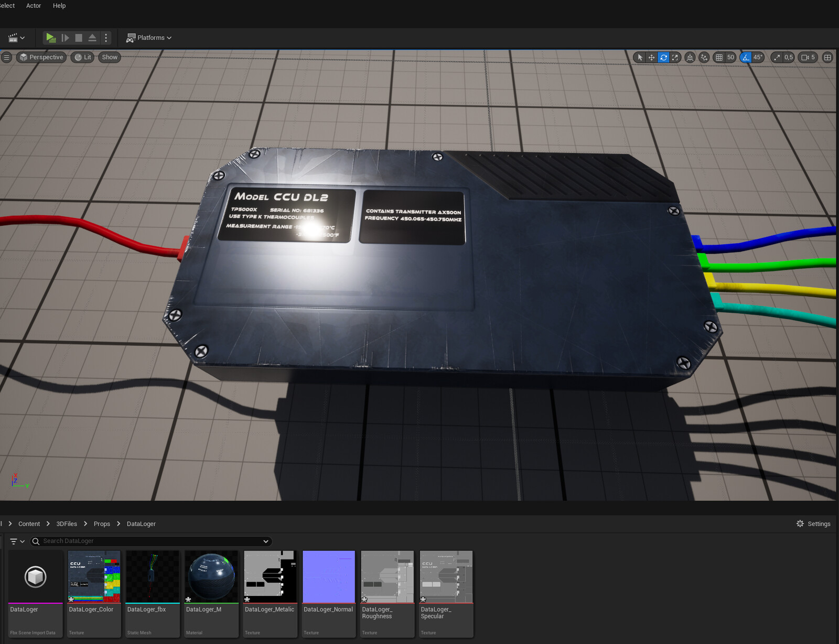Toggle scale snapping icon

[777, 58]
